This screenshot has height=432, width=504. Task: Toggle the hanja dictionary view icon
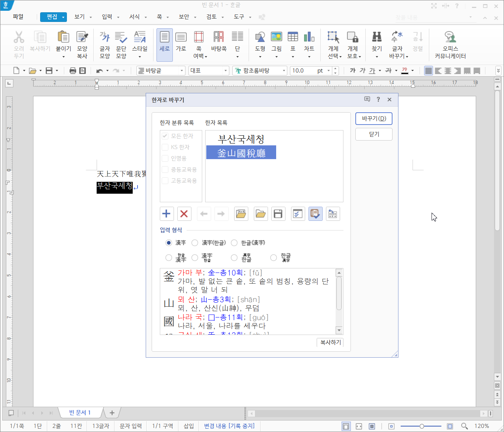tap(315, 214)
